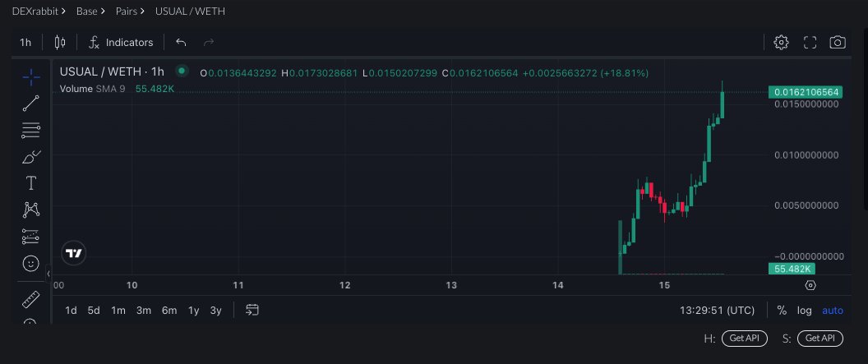
Task: Set the range to 3y
Action: coord(216,311)
